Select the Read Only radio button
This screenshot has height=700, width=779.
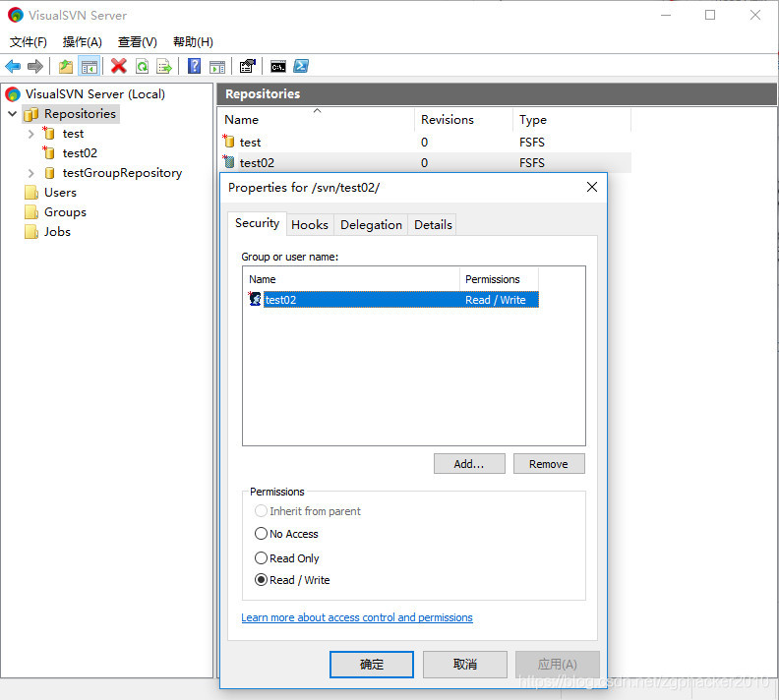coord(261,558)
